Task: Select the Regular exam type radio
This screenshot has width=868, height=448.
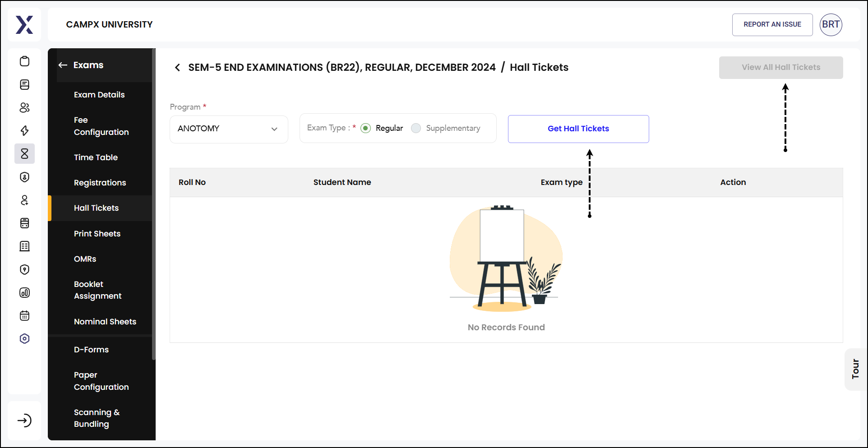Action: [366, 128]
